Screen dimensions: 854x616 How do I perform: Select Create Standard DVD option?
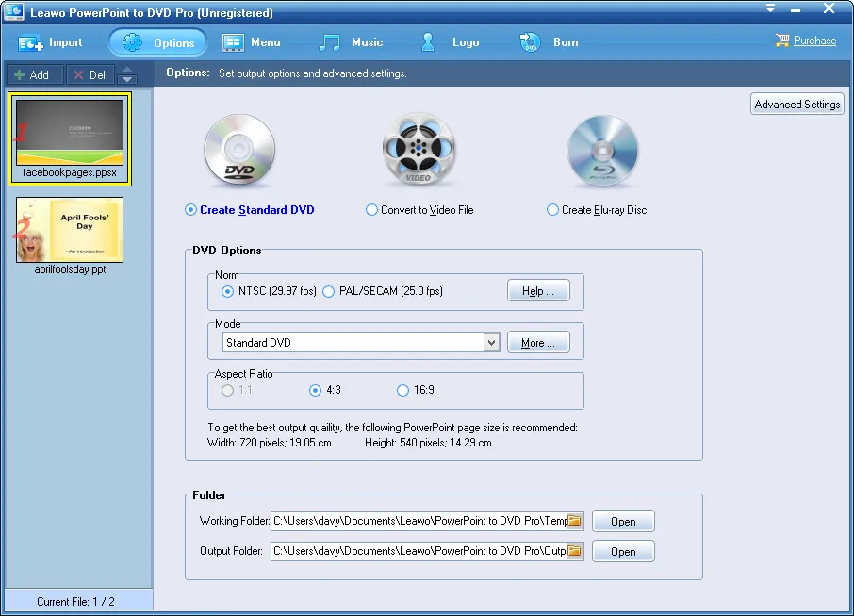coord(250,209)
